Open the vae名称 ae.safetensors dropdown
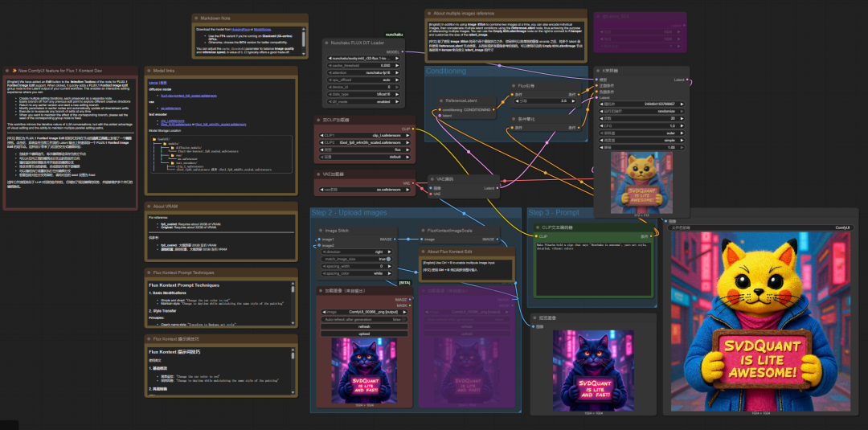Viewport: 868px width, 430px height. click(365, 190)
